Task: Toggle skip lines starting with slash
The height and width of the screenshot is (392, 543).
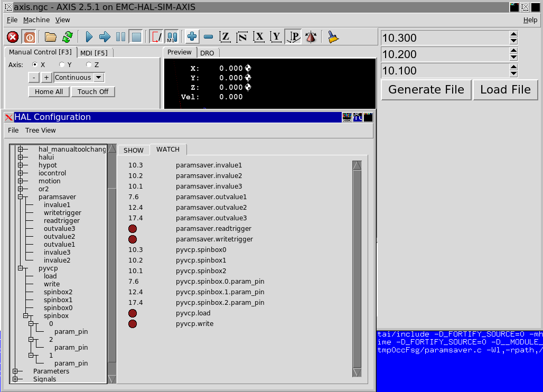Action: click(156, 37)
